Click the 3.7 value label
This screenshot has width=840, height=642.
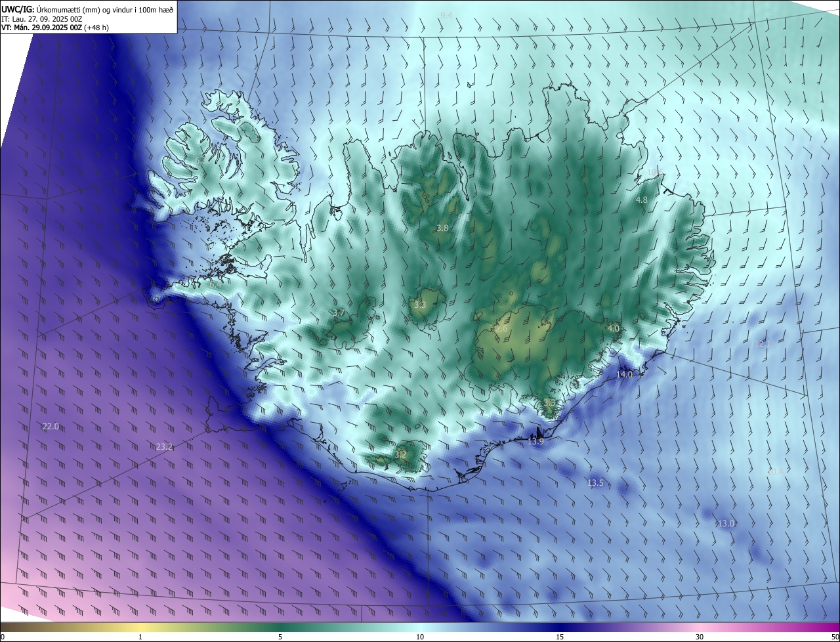click(338, 312)
